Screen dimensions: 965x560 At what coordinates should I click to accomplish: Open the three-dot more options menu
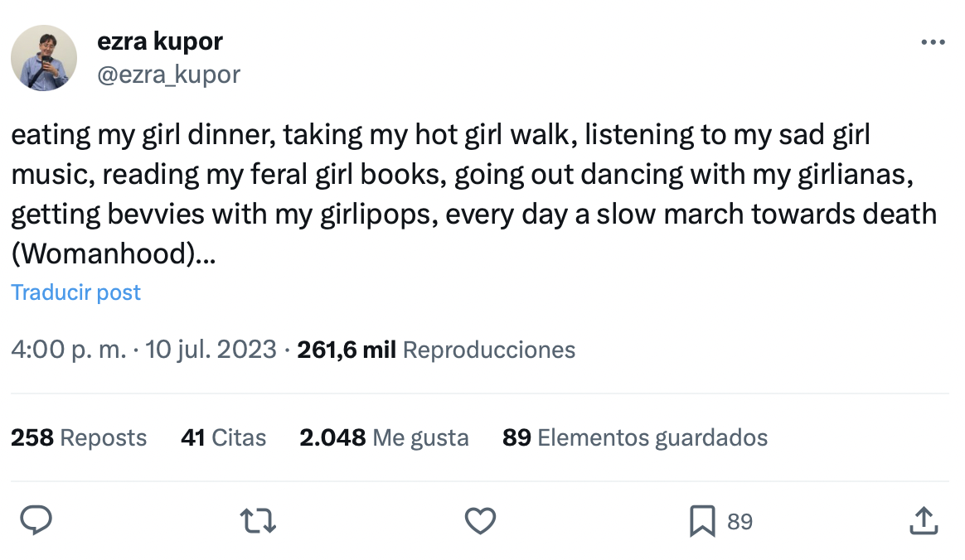pos(933,42)
